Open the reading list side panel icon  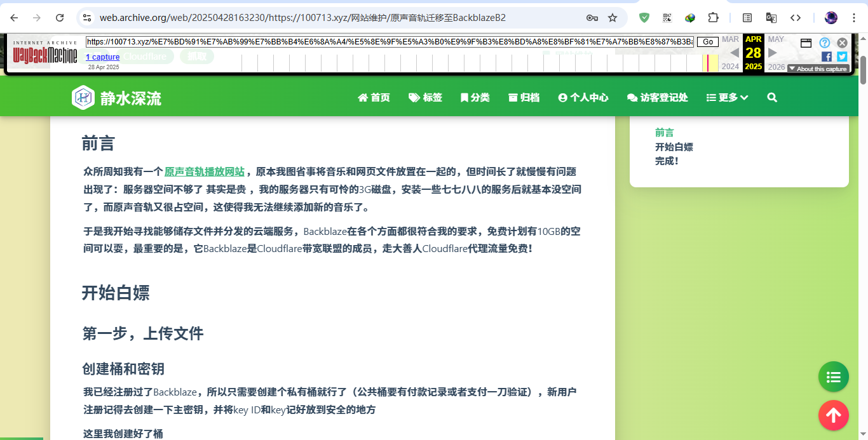(747, 18)
